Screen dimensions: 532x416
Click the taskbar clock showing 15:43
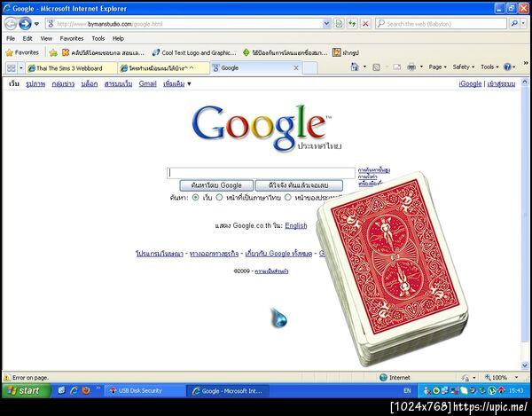pyautogui.click(x=516, y=391)
